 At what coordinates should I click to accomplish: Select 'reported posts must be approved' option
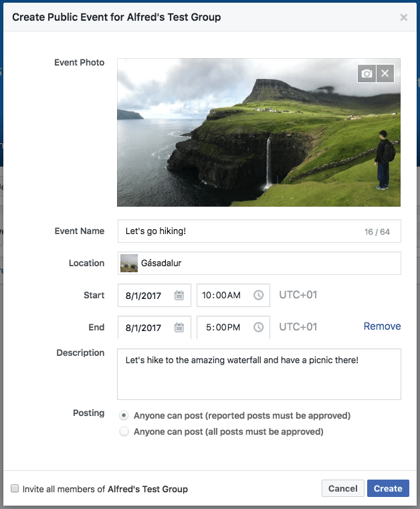[x=124, y=416]
